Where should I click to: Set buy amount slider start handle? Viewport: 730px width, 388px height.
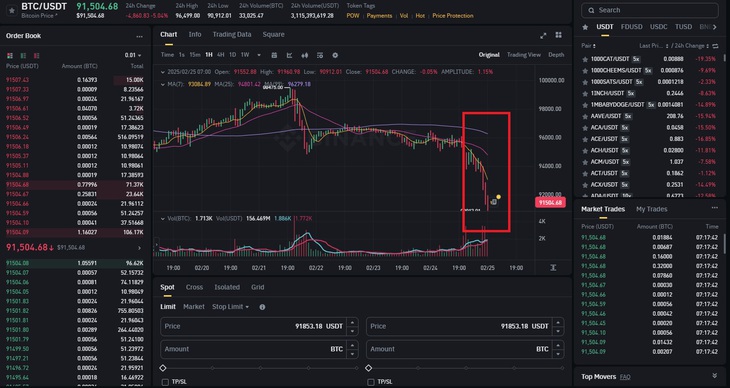click(162, 368)
